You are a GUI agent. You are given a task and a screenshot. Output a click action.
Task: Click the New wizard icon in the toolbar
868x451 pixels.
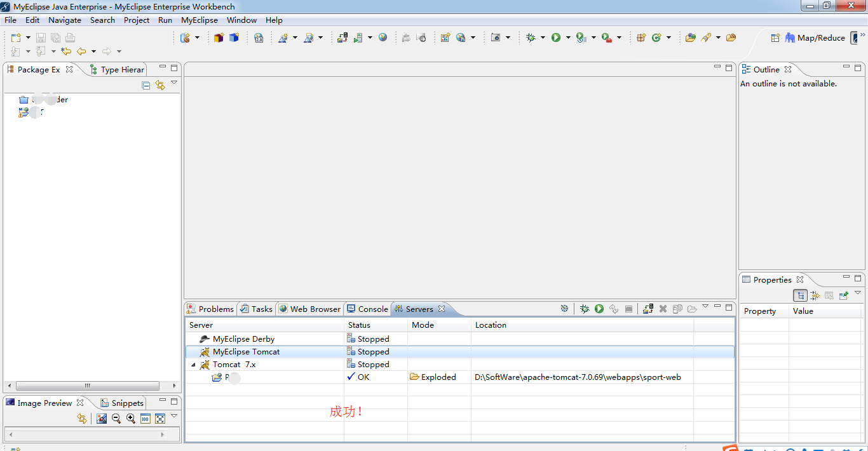pyautogui.click(x=16, y=38)
